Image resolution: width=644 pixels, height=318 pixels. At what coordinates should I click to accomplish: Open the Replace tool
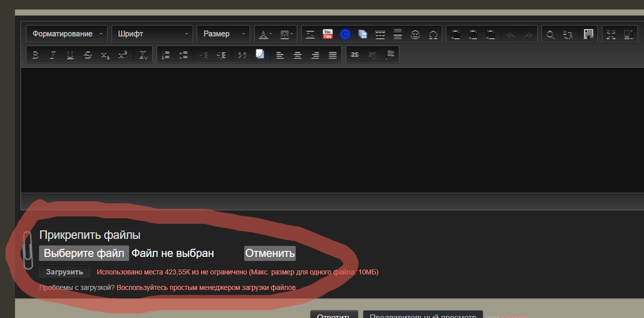coord(568,35)
